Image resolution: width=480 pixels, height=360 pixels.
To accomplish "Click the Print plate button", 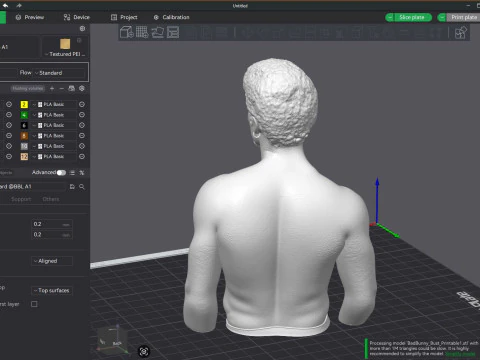I will (464, 17).
